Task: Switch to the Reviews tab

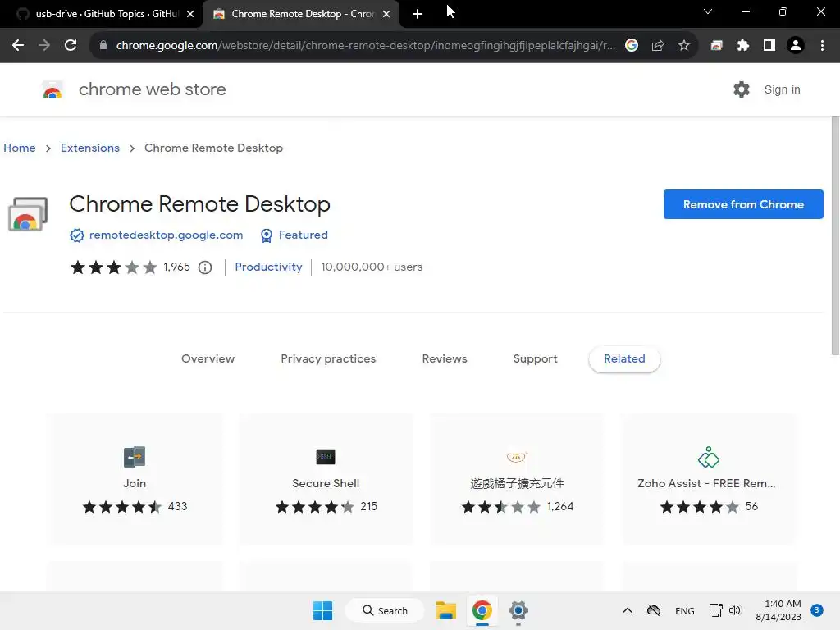Action: click(445, 359)
